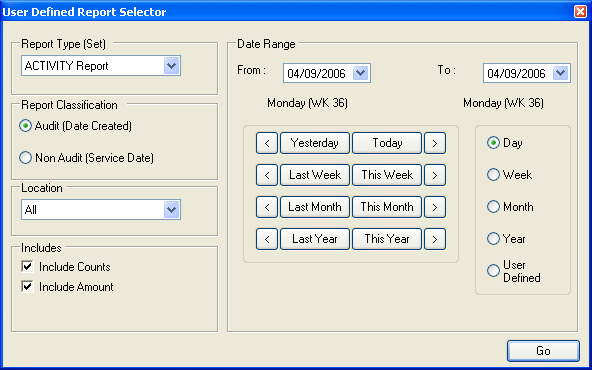Screen dimensions: 592x370
Task: Click the Yesterday button
Action: [315, 143]
